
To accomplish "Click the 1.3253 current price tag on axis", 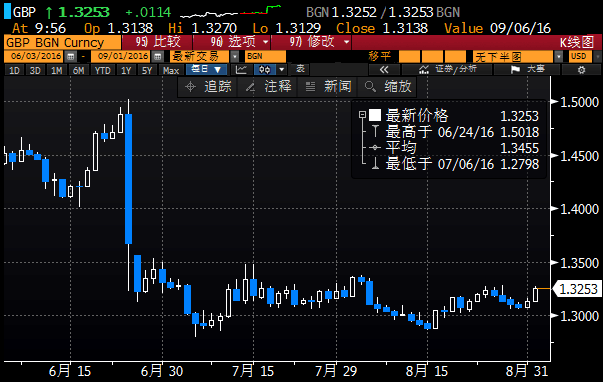I will coord(578,289).
